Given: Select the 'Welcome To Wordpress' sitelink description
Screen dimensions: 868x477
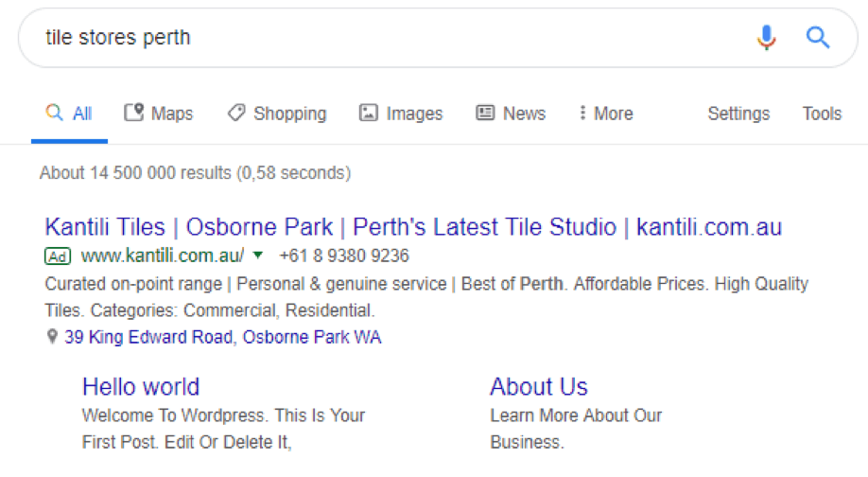Looking at the screenshot, I should [224, 429].
